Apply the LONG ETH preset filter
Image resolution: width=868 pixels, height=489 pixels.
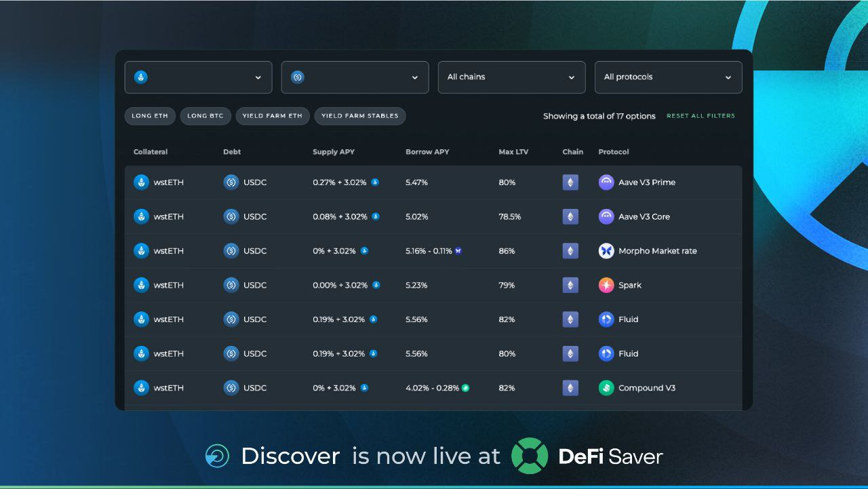pyautogui.click(x=150, y=116)
